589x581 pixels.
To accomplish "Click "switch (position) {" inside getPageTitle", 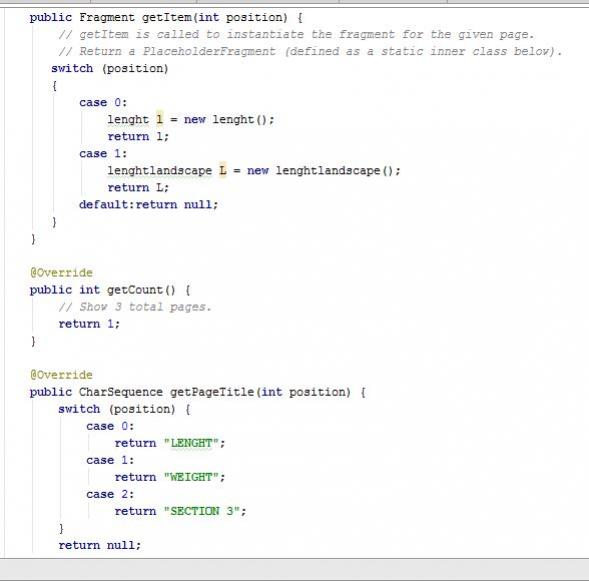I will (x=124, y=409).
